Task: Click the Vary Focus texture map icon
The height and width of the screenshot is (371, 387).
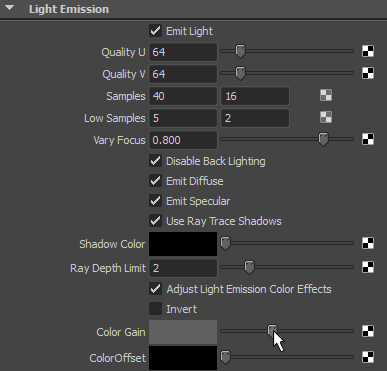Action: pos(368,139)
